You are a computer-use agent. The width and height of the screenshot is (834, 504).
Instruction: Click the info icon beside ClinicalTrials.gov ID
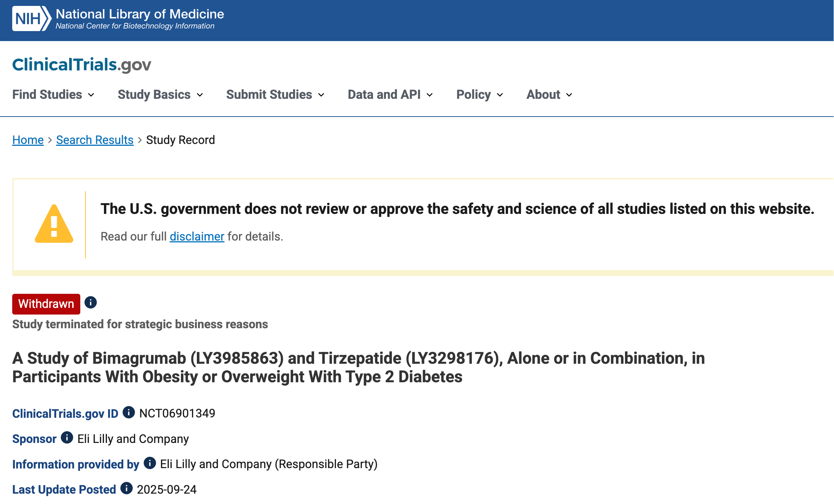pos(129,412)
